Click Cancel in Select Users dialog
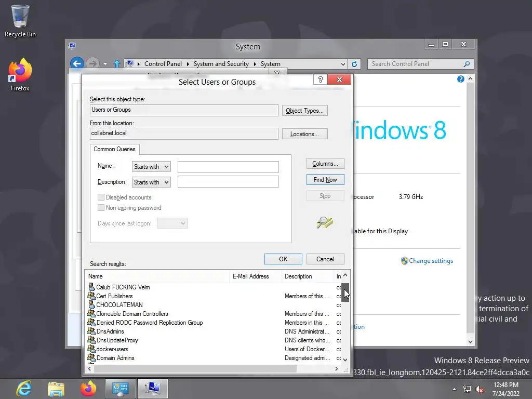532x399 pixels. 325,259
